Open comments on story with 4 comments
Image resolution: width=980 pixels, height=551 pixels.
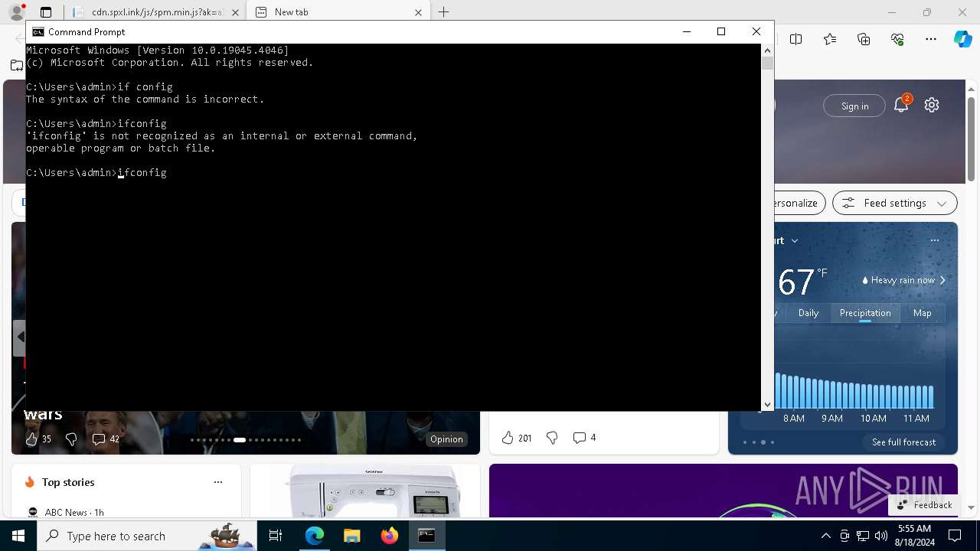point(584,438)
